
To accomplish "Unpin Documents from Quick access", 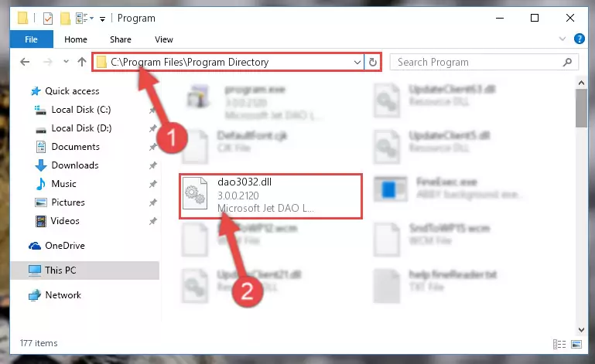I will coord(152,147).
